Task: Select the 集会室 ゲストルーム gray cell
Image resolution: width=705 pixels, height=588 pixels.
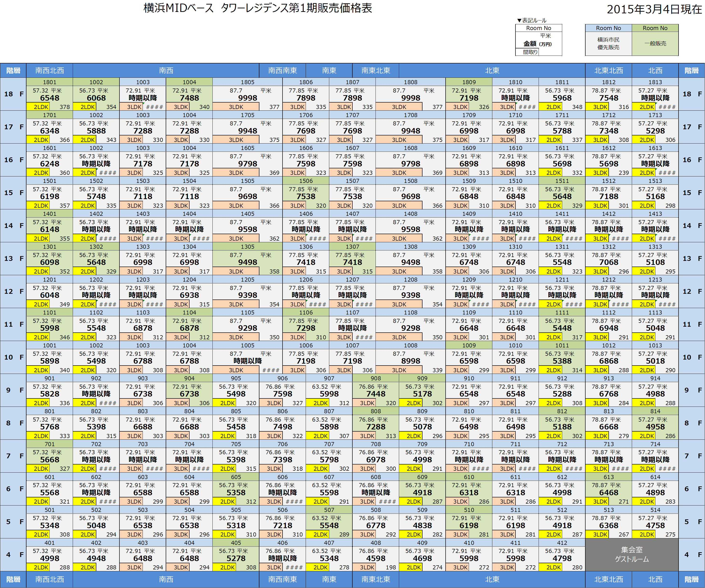Action: 632,554
